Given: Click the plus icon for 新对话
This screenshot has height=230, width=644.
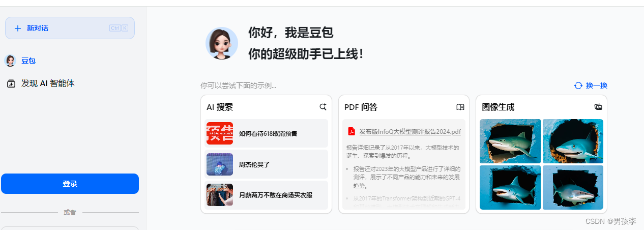Looking at the screenshot, I should tap(18, 28).
